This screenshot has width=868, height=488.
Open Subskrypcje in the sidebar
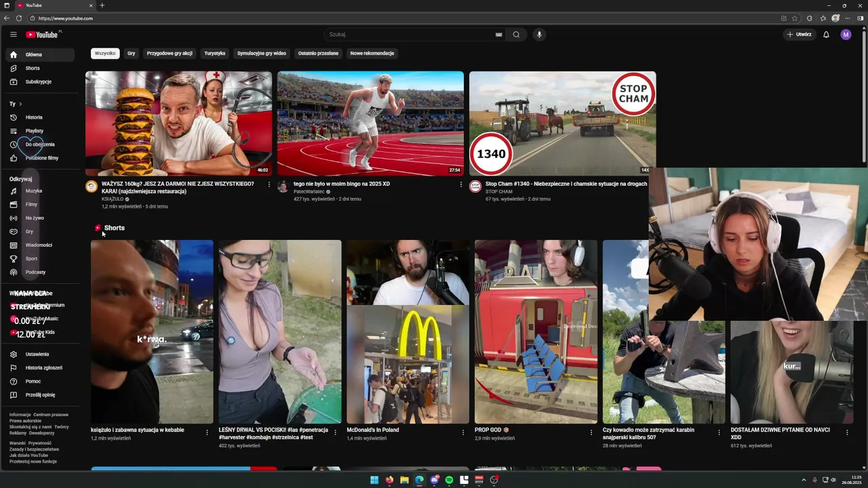click(x=40, y=81)
